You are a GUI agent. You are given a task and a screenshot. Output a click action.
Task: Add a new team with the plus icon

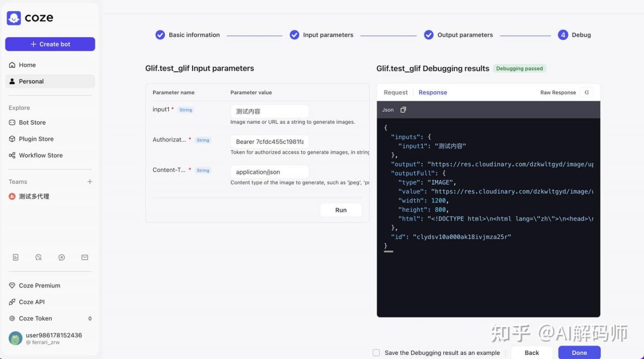tap(90, 182)
